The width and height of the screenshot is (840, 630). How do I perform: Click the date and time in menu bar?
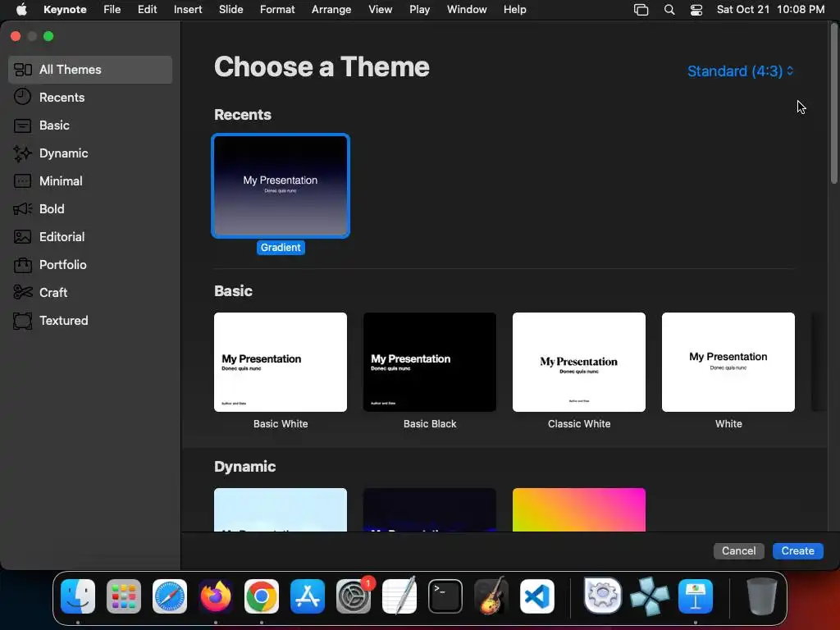[x=770, y=10]
